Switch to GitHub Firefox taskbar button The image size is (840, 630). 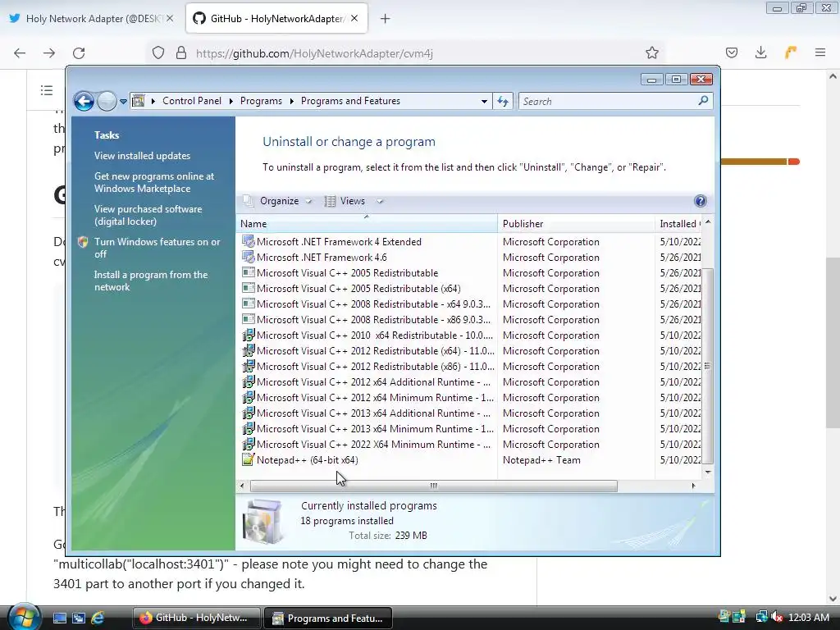[x=196, y=618]
